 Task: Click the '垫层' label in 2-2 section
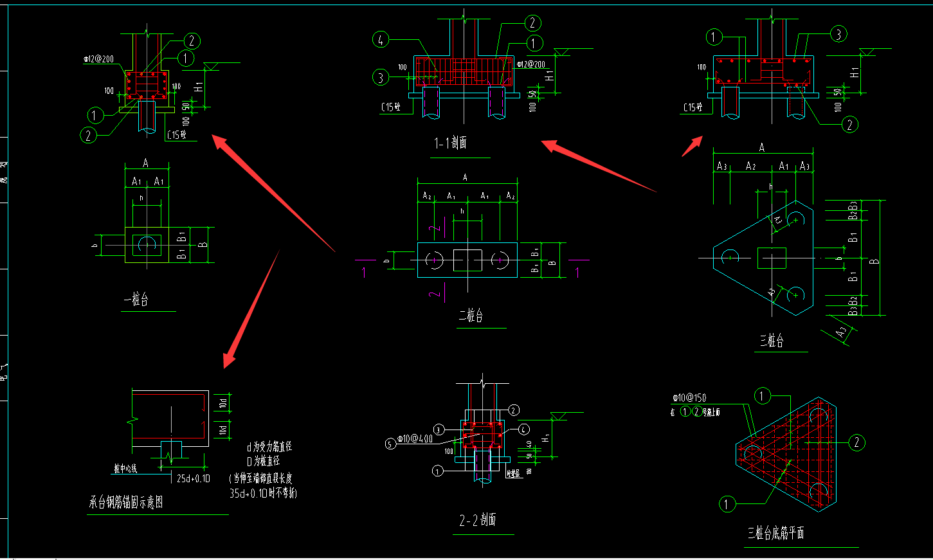513,474
